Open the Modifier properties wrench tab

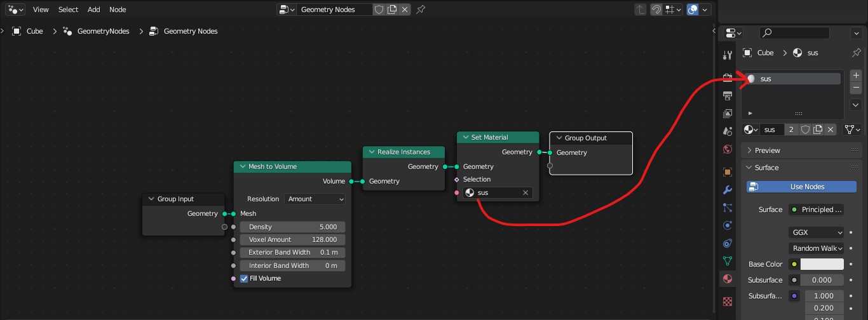click(728, 190)
